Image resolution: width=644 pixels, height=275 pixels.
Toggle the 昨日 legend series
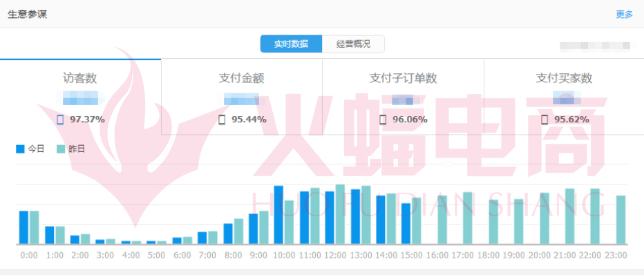point(70,149)
